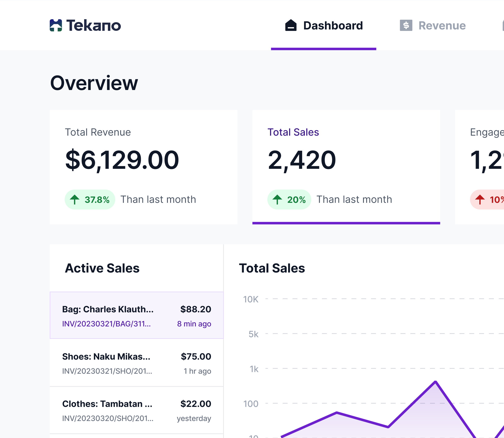Viewport: 504px width, 438px height.
Task: Switch to the Revenue tab
Action: click(442, 26)
